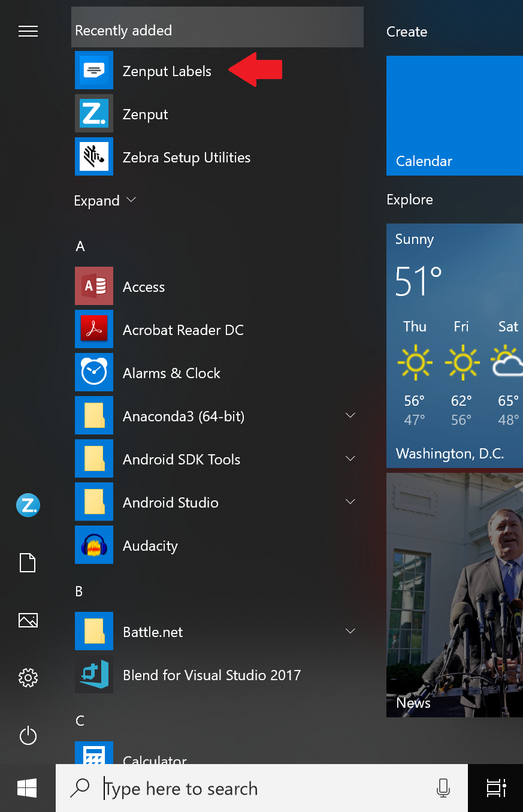
Task: Open the Calendar live tile
Action: tap(455, 116)
